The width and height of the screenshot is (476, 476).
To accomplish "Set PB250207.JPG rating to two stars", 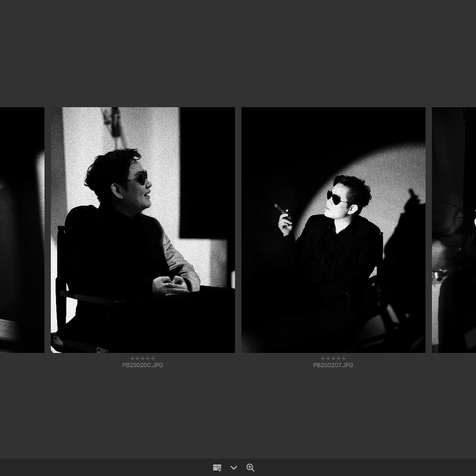I will point(328,358).
